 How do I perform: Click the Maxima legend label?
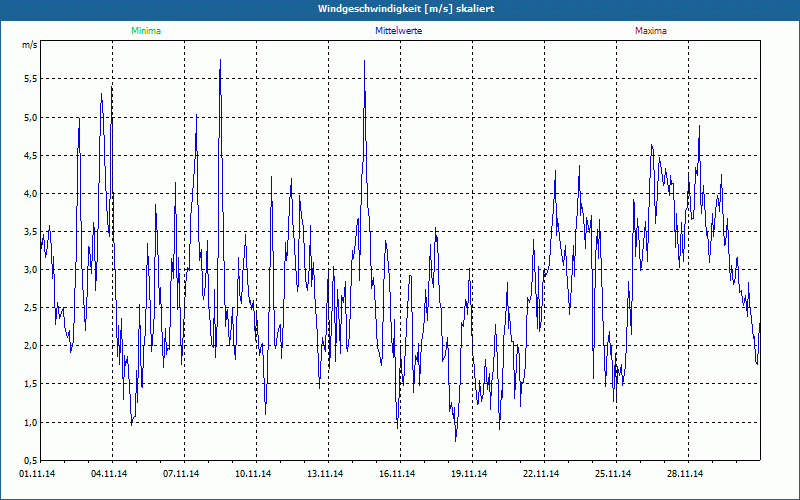tap(651, 31)
